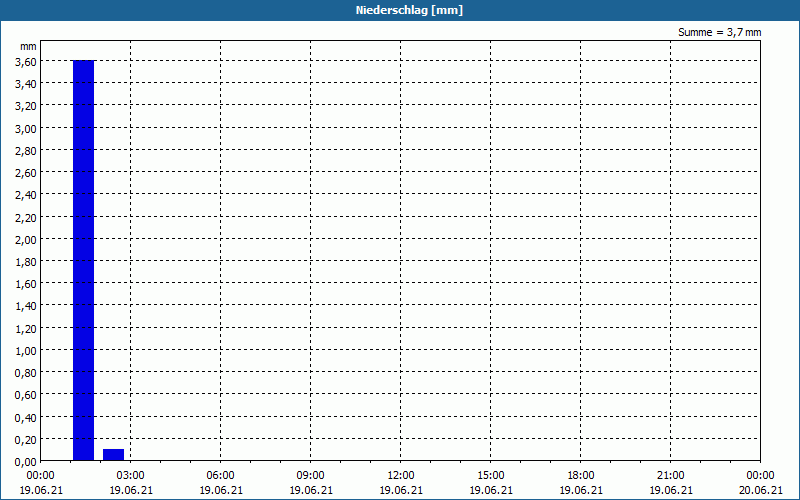Image resolution: width=800 pixels, height=500 pixels.
Task: Click the 18:00 time axis label
Action: (581, 476)
